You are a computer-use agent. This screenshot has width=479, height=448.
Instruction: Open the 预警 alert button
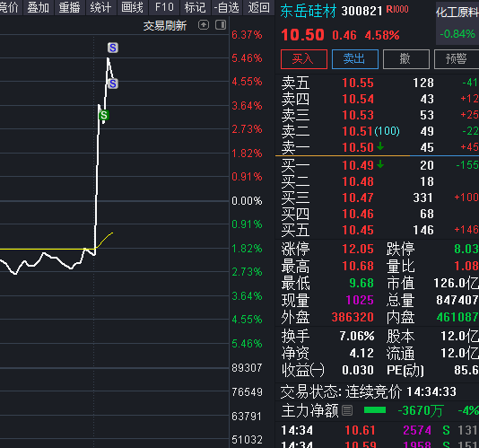tap(457, 59)
